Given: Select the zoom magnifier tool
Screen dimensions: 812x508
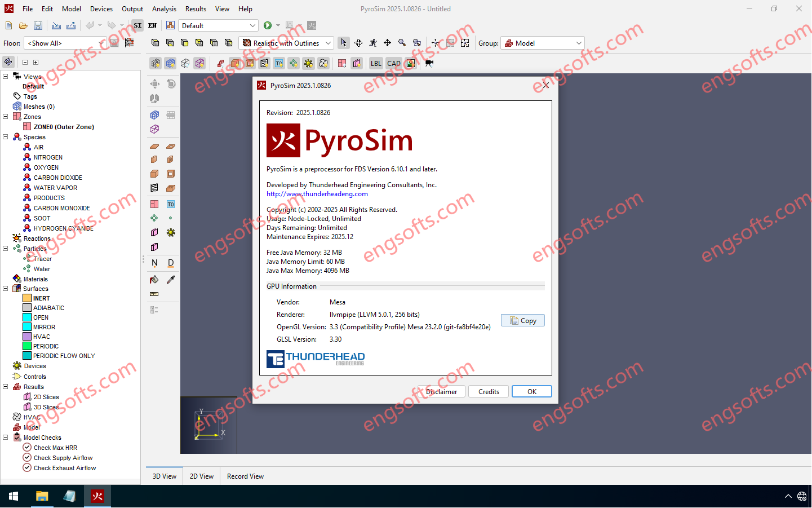Looking at the screenshot, I should [402, 43].
